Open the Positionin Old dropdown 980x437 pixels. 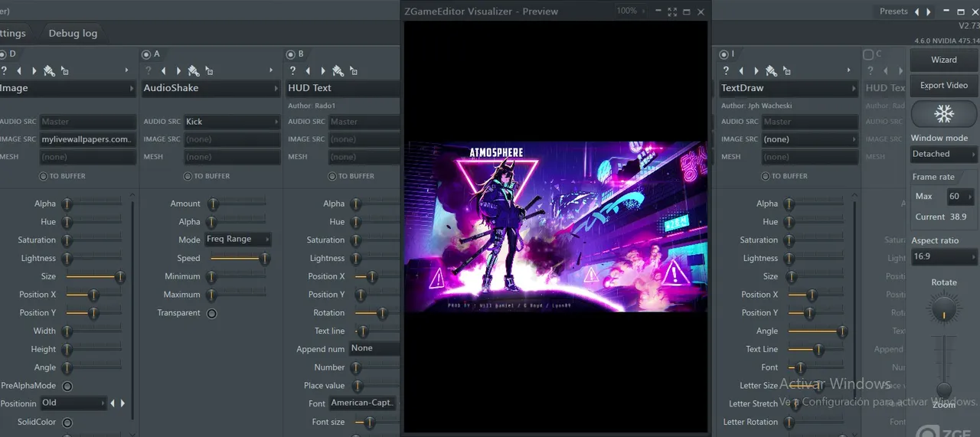tap(73, 403)
